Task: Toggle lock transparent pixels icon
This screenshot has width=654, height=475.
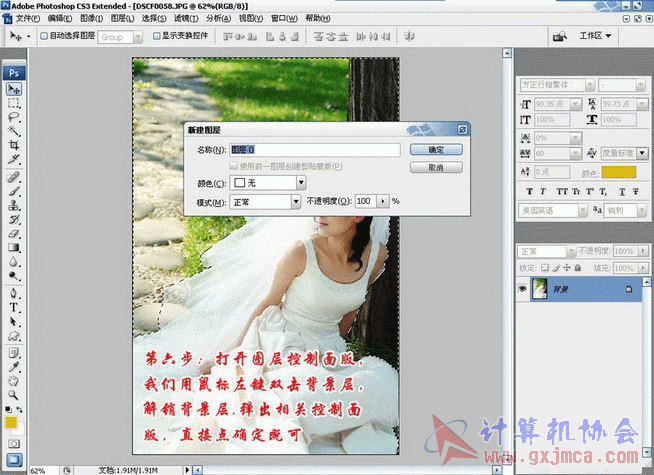Action: (x=545, y=268)
